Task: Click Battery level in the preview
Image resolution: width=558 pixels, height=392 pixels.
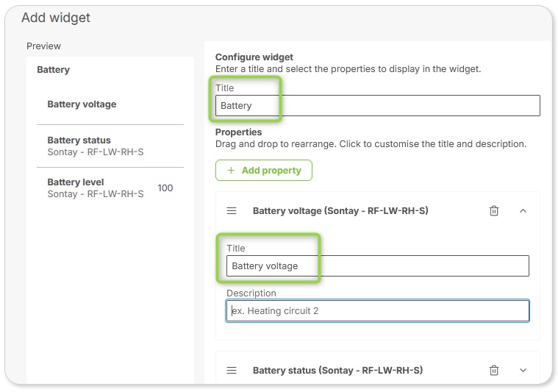Action: [76, 182]
